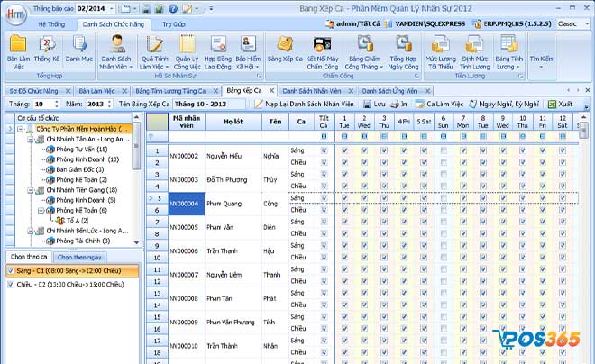Open Tổng Hợp Ngày Công icon
595x364 pixels.
[403, 52]
